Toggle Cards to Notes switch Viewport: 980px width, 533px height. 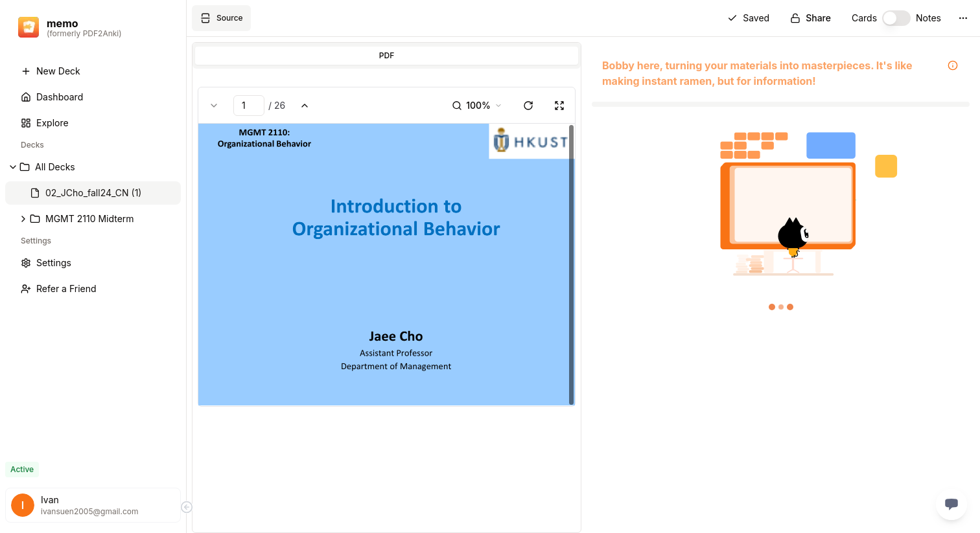pos(896,18)
